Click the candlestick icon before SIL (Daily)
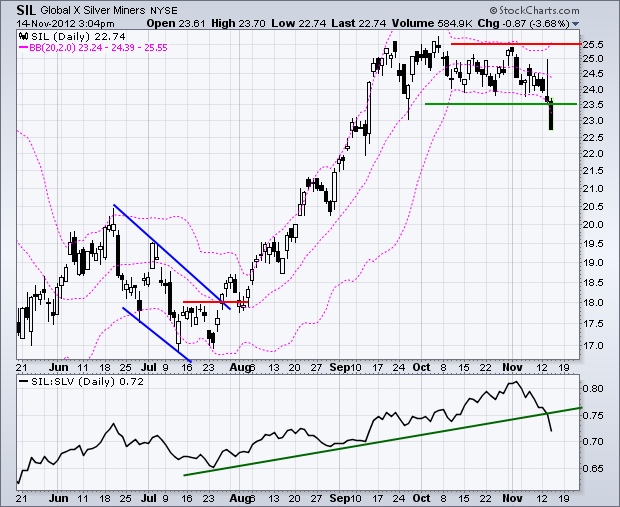The height and width of the screenshot is (507, 620). [23, 36]
